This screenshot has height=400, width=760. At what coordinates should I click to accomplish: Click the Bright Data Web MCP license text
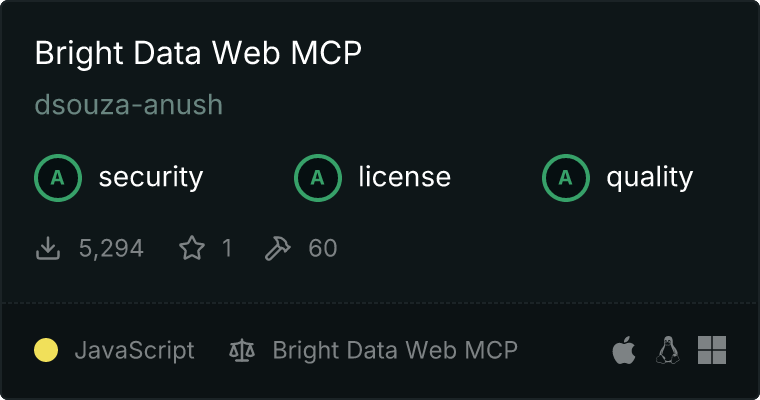395,350
